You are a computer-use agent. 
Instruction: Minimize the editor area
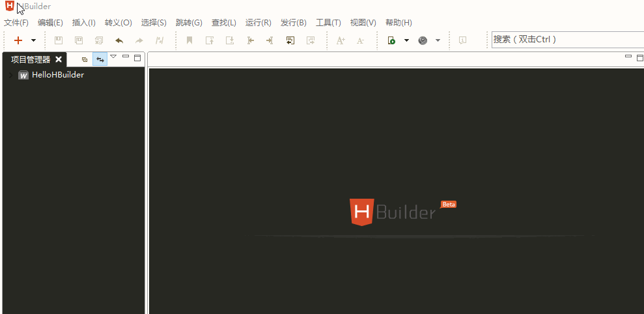pos(628,56)
